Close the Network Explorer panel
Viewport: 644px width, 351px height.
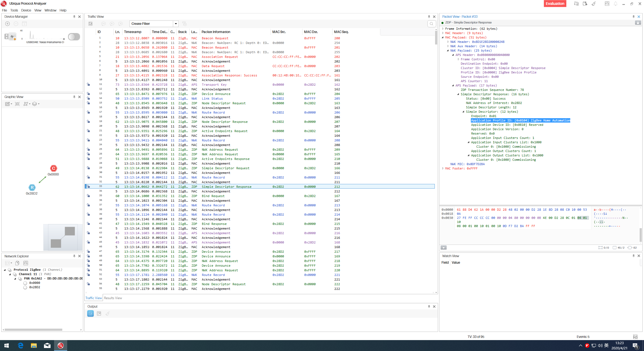pyautogui.click(x=79, y=256)
